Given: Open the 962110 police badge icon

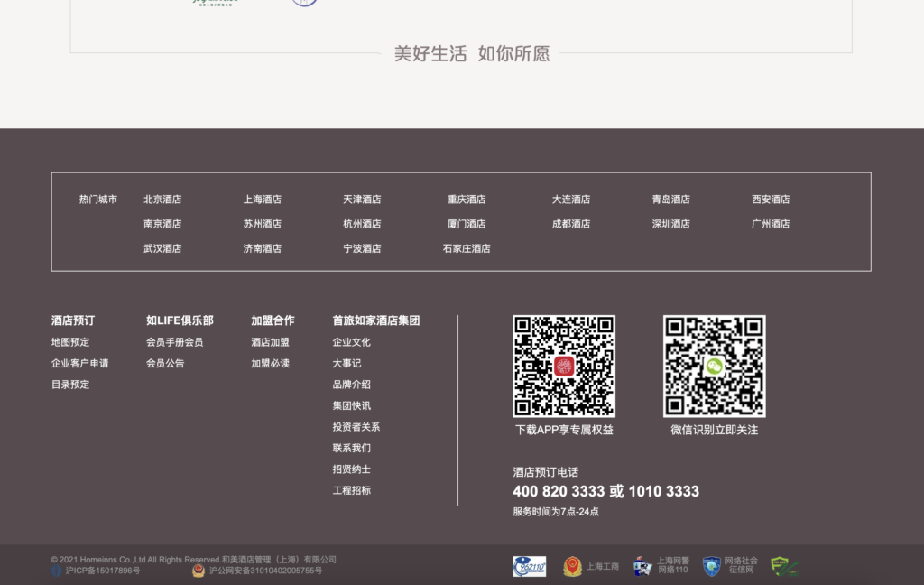Looking at the screenshot, I should point(529,567).
